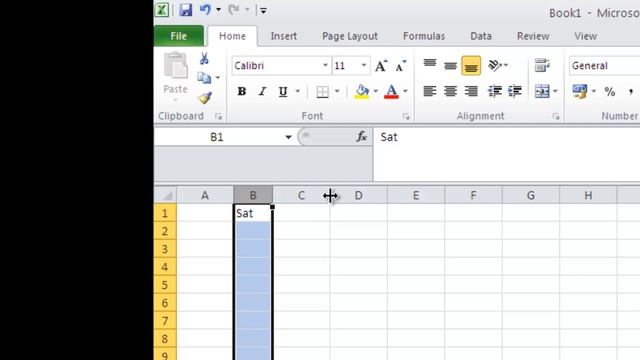Click the Copy icon

point(204,78)
